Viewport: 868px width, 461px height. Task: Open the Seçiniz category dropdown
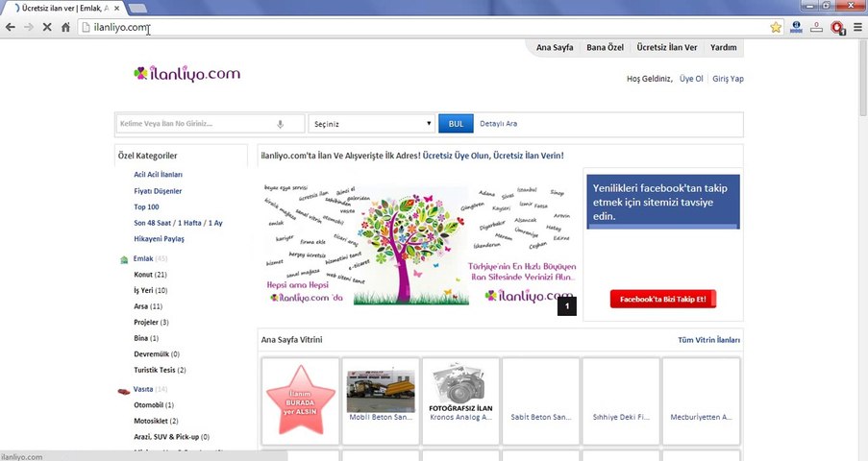pyautogui.click(x=371, y=124)
